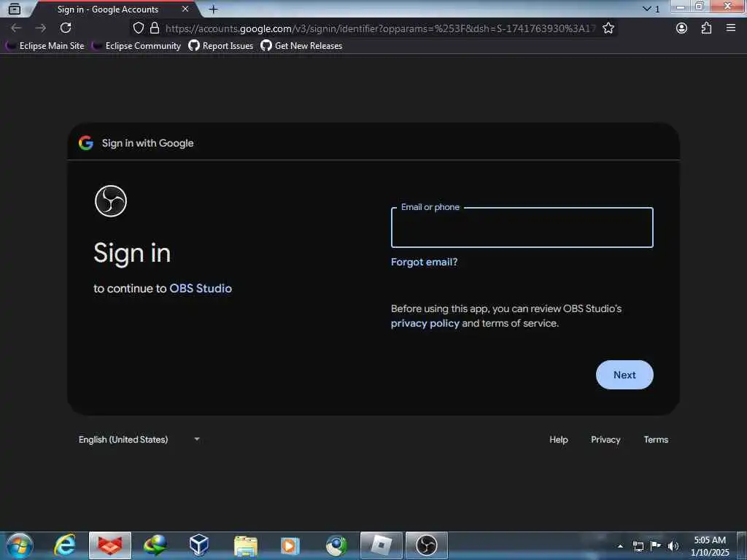Open Windows Explorer folder icon
747x560 pixels.
245,545
